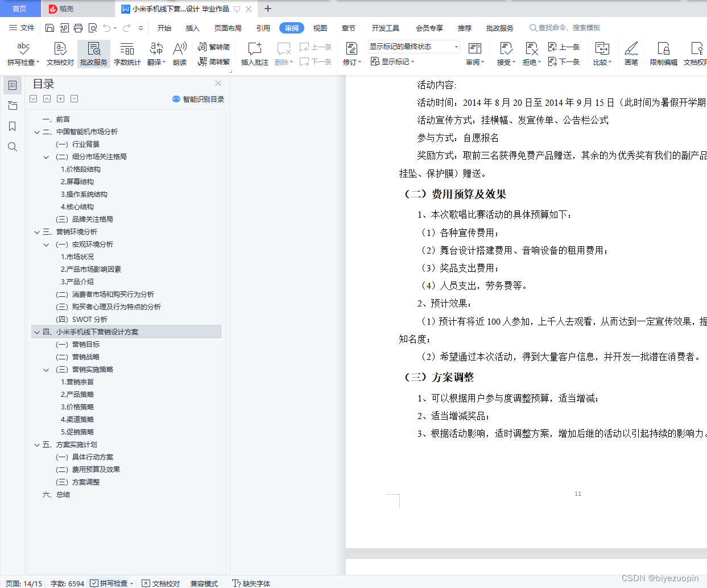
Task: Click the 拒绝 reject changes icon
Action: (x=532, y=49)
